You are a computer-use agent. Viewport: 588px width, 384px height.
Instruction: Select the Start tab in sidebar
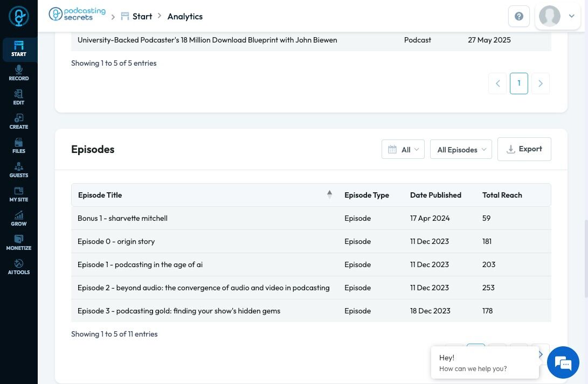[x=19, y=49]
